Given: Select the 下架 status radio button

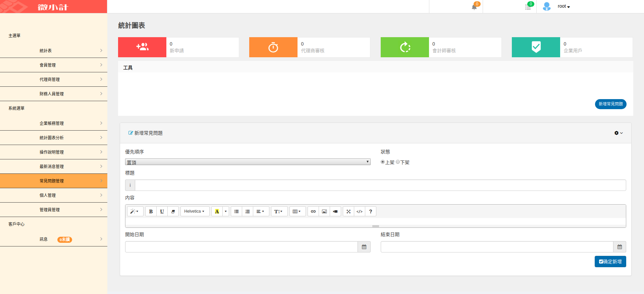Looking at the screenshot, I should point(398,162).
